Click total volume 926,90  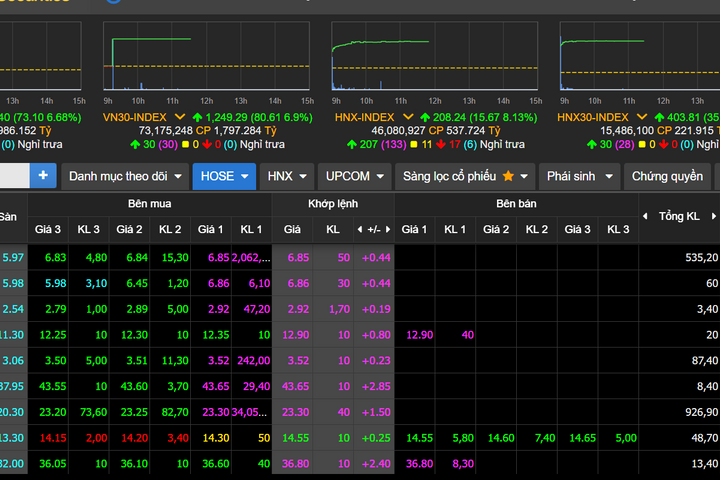pyautogui.click(x=702, y=412)
